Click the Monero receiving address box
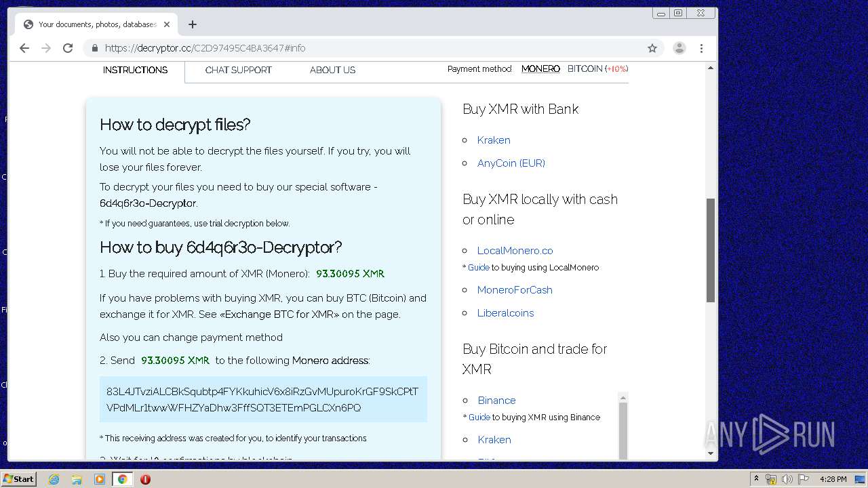The image size is (868, 488). pos(263,400)
